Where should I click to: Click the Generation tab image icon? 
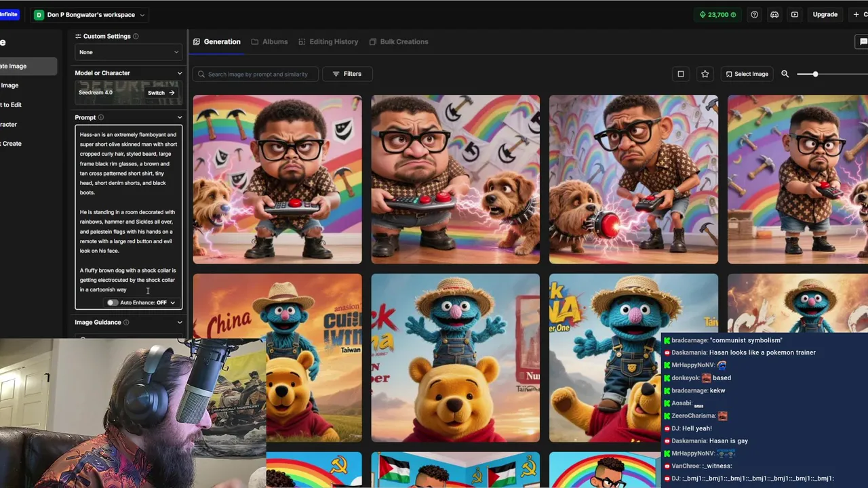[197, 41]
